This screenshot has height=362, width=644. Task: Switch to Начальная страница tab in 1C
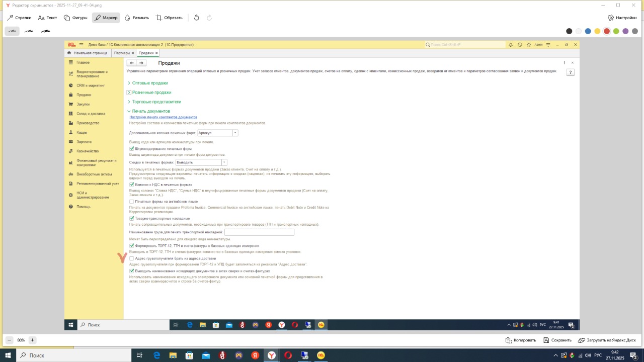pyautogui.click(x=88, y=53)
